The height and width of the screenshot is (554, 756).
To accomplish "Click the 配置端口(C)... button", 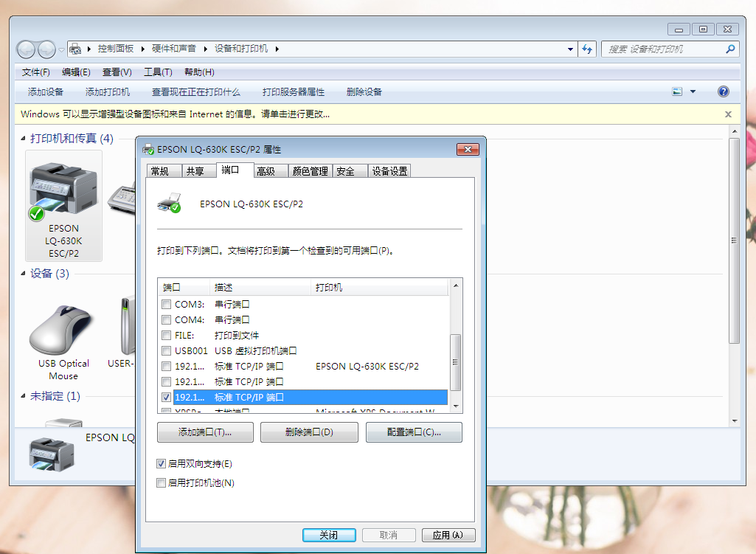I will click(x=414, y=432).
